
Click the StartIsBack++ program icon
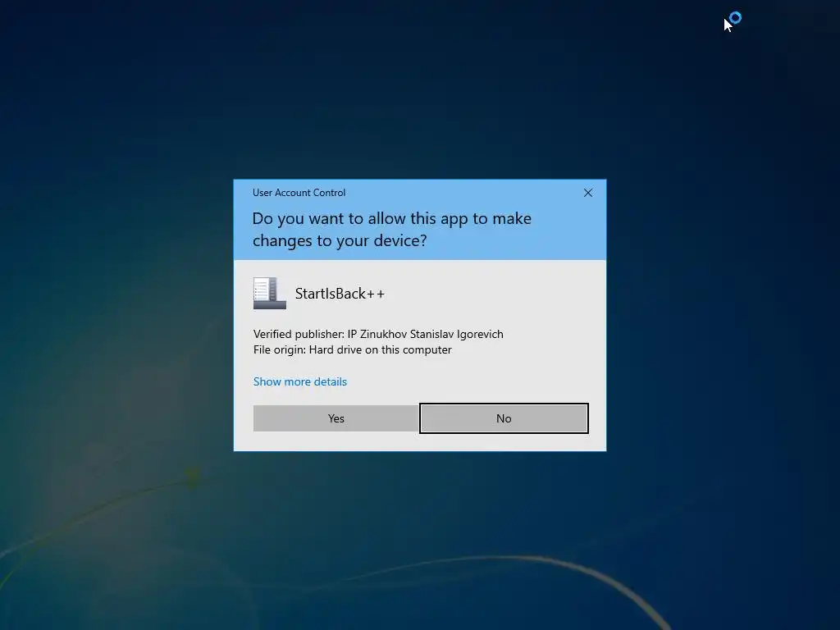[x=269, y=293]
